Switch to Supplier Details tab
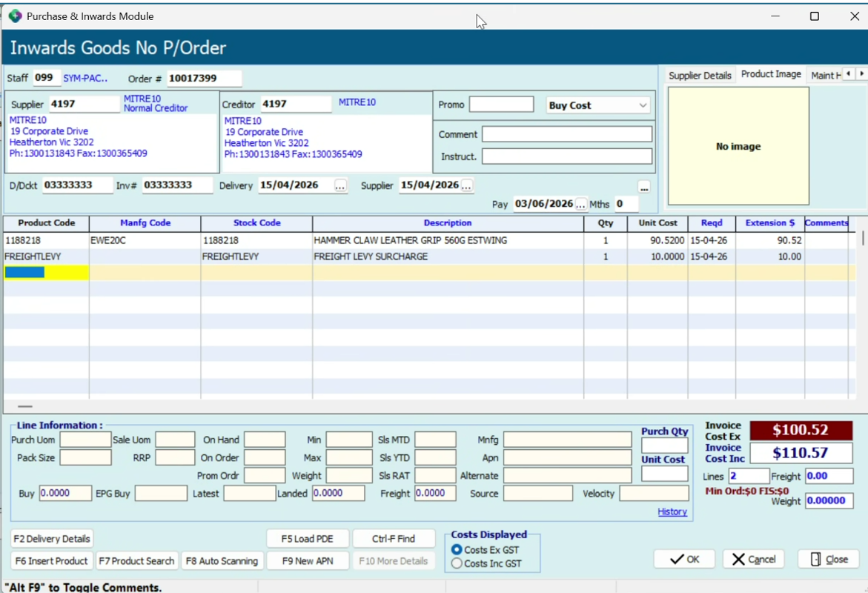 700,76
